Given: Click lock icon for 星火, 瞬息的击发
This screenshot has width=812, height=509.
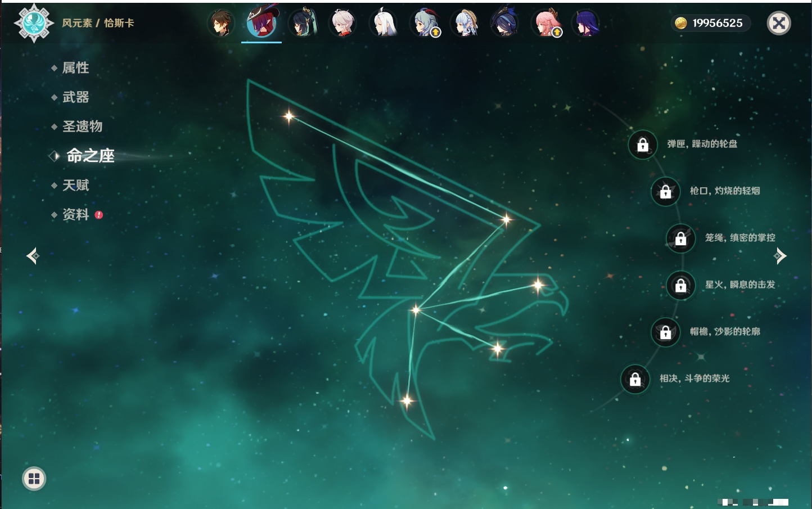Looking at the screenshot, I should click(681, 286).
